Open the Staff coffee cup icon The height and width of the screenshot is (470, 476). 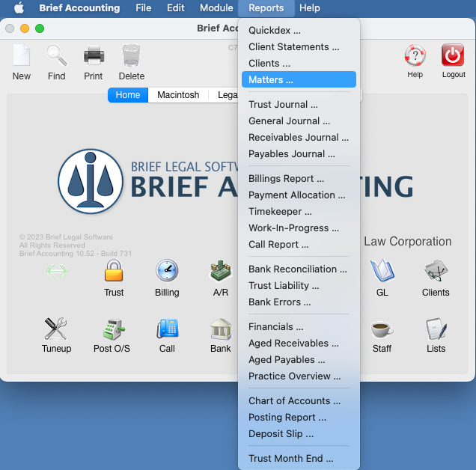382,330
